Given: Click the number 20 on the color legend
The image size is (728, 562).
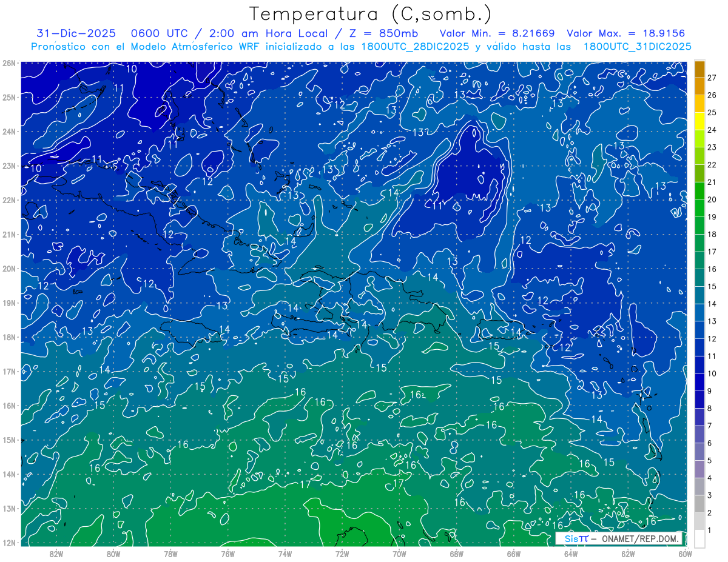Looking at the screenshot, I should point(712,199).
